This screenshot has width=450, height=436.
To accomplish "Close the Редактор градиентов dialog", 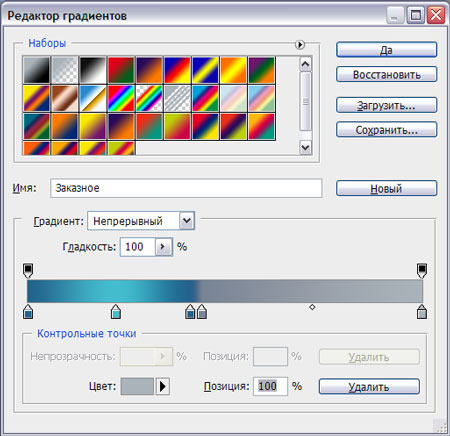I will (436, 15).
